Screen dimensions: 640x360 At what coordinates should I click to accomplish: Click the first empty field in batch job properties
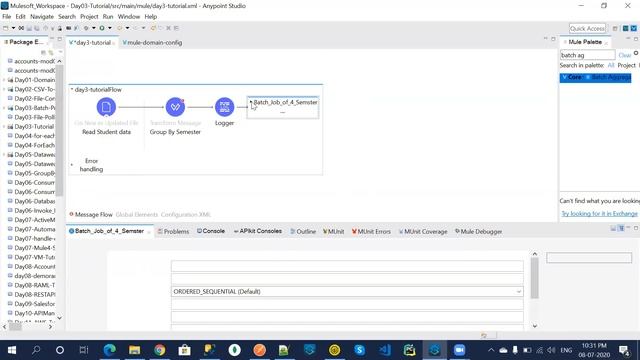347,266
